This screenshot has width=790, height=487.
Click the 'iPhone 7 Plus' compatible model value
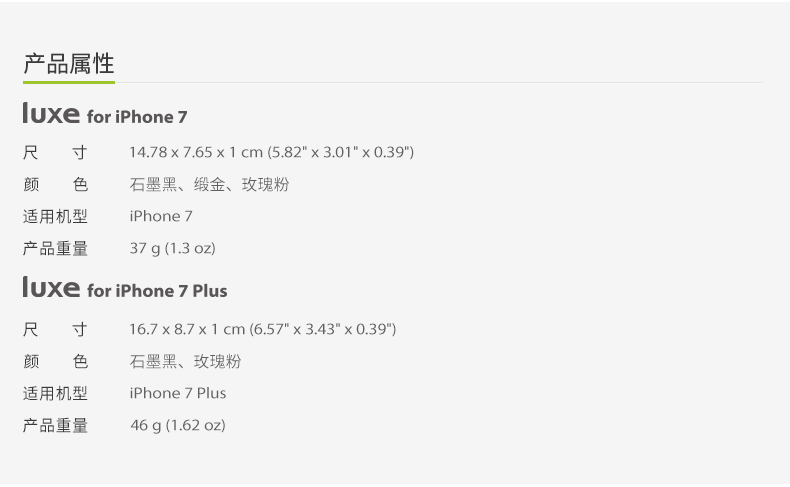pyautogui.click(x=178, y=393)
